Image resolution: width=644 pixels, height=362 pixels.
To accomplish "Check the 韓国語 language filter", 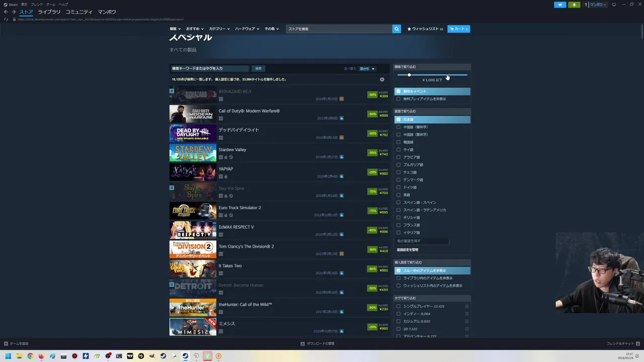I will pyautogui.click(x=398, y=142).
